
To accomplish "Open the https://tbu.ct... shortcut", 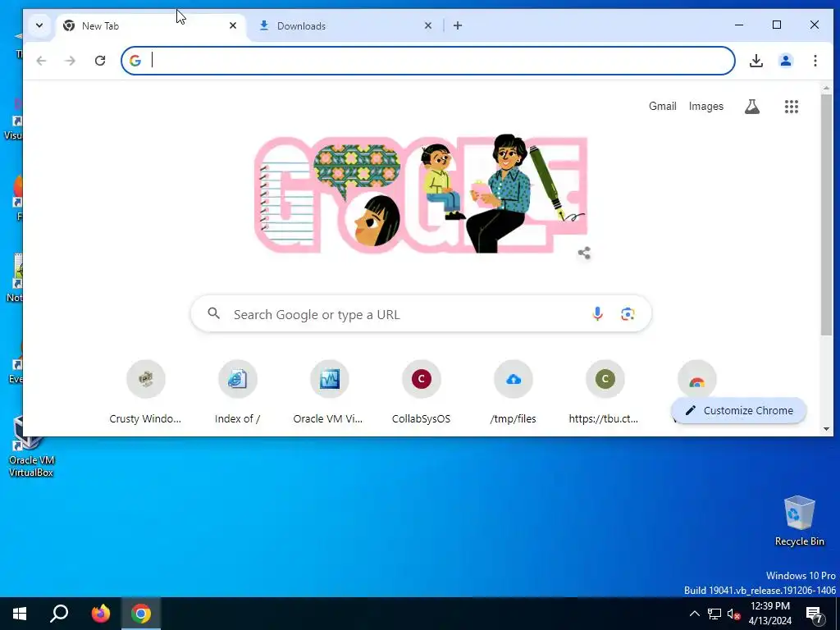I will pyautogui.click(x=605, y=393).
